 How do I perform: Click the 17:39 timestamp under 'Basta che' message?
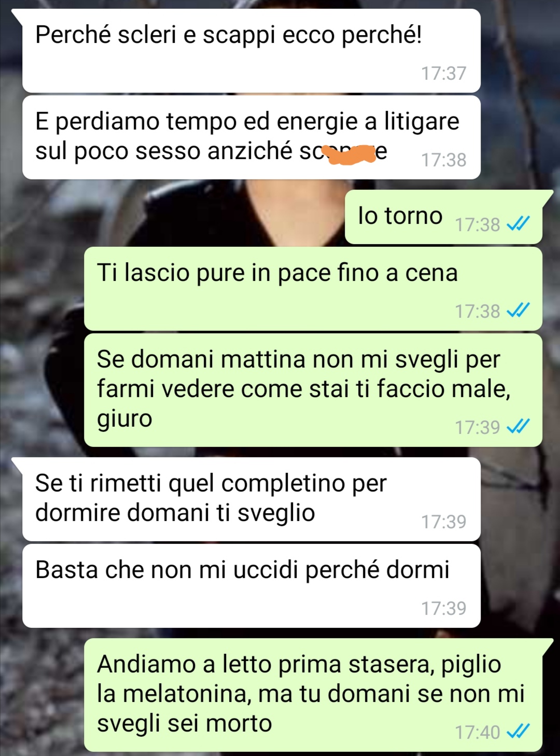pos(444,608)
